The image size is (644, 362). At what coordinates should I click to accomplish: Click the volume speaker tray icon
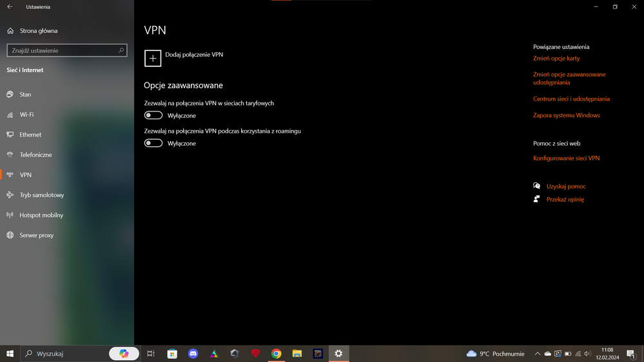coord(588,354)
